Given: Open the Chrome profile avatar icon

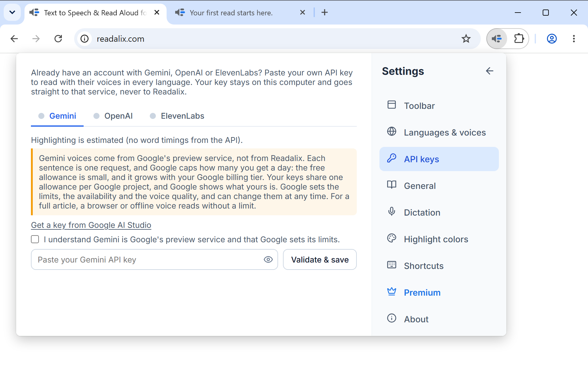Looking at the screenshot, I should tap(552, 39).
